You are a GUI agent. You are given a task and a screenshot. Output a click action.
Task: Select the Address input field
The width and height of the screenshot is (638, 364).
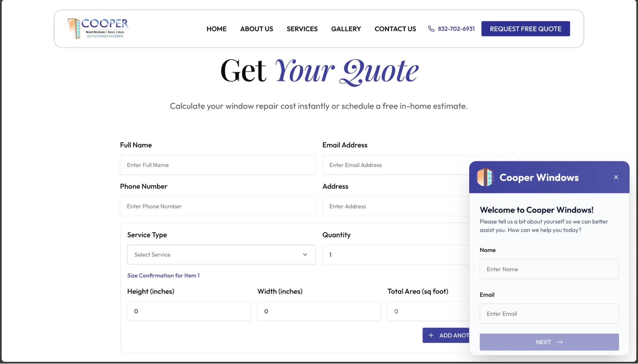point(396,206)
